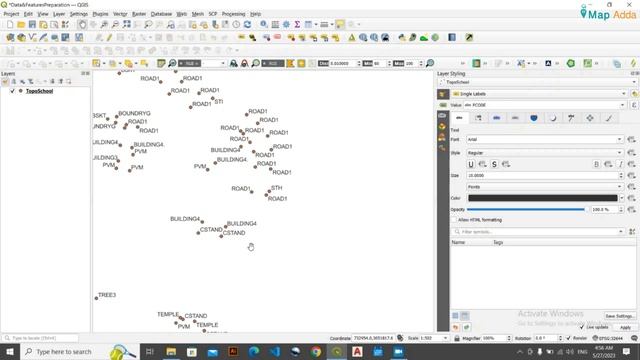Open the Layer menu
Image resolution: width=640 pixels, height=360 pixels.
point(59,14)
